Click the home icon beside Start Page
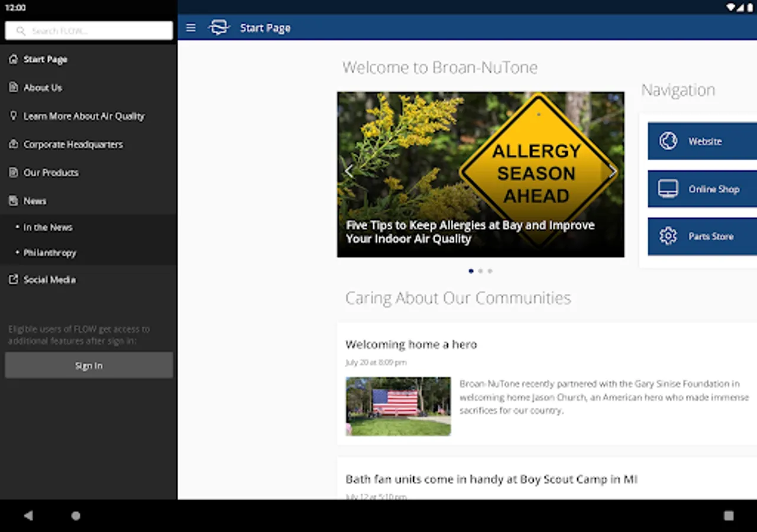Viewport: 757px width, 532px height. click(14, 59)
